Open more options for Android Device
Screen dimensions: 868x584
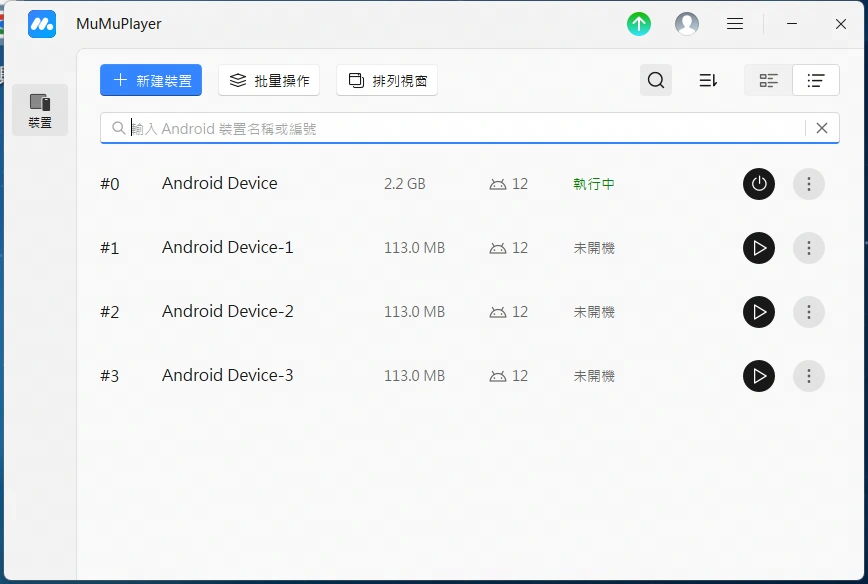tap(809, 184)
